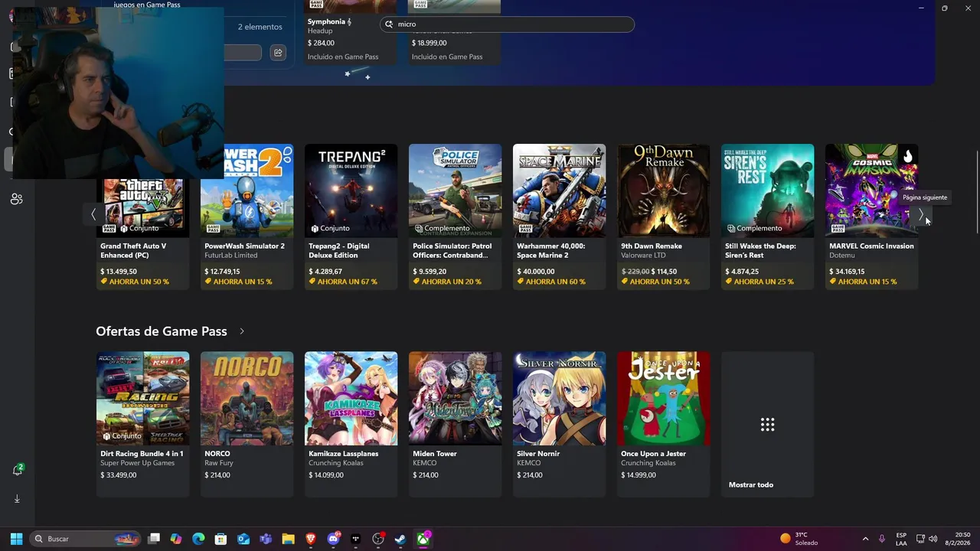Open the Dirt Racing Bundle 4 in 1 cover
980x551 pixels.
142,398
